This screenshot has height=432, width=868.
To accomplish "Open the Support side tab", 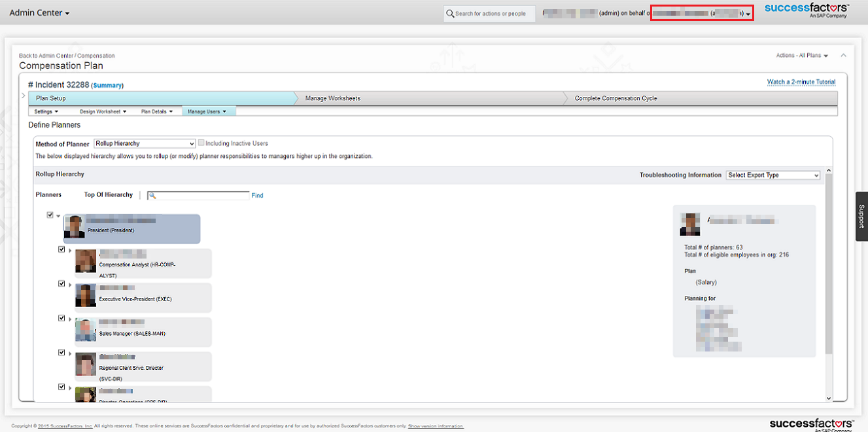I will (861, 216).
